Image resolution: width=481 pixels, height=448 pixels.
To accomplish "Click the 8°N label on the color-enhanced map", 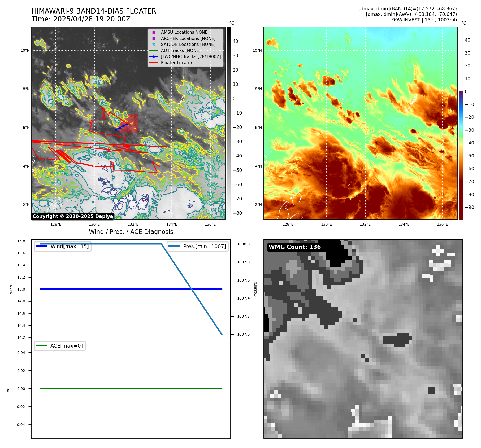I will point(258,89).
